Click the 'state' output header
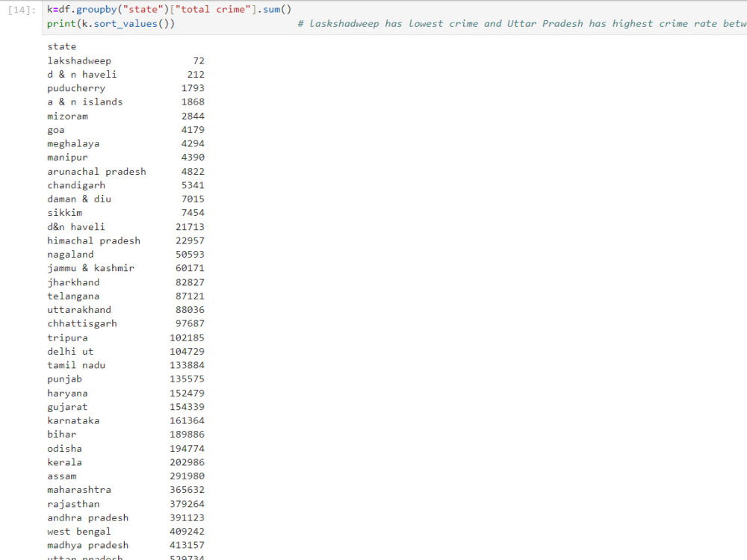Screen dimensions: 747x560 61,46
